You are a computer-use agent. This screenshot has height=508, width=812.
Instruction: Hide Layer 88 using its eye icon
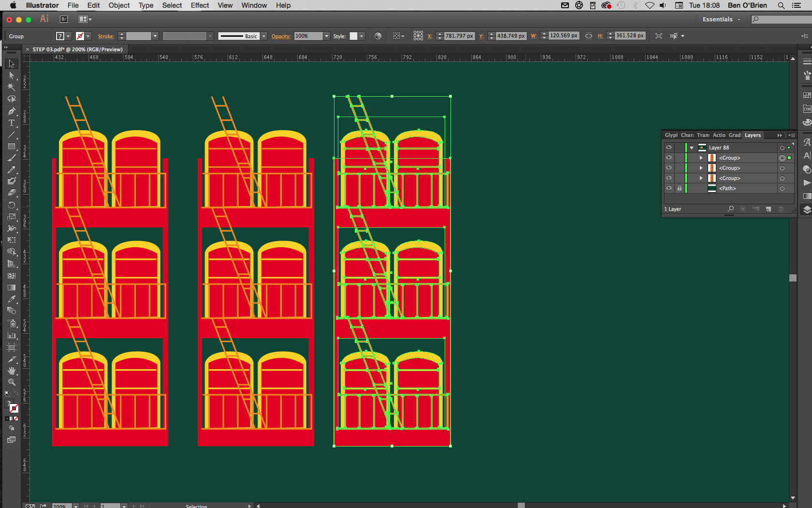669,148
